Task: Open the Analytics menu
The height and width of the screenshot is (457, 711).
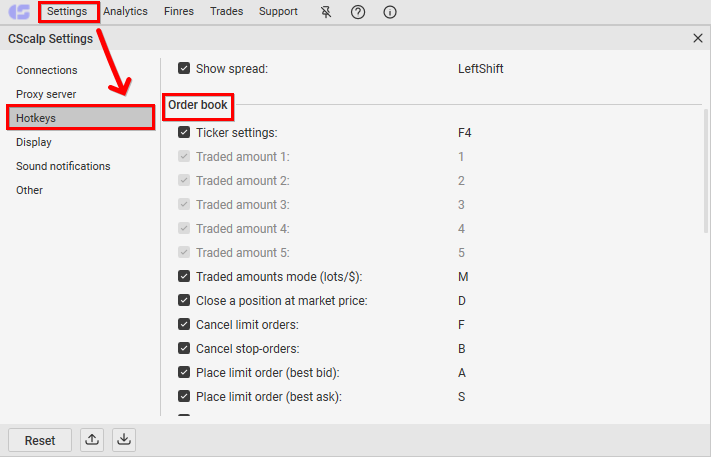Action: (x=125, y=11)
